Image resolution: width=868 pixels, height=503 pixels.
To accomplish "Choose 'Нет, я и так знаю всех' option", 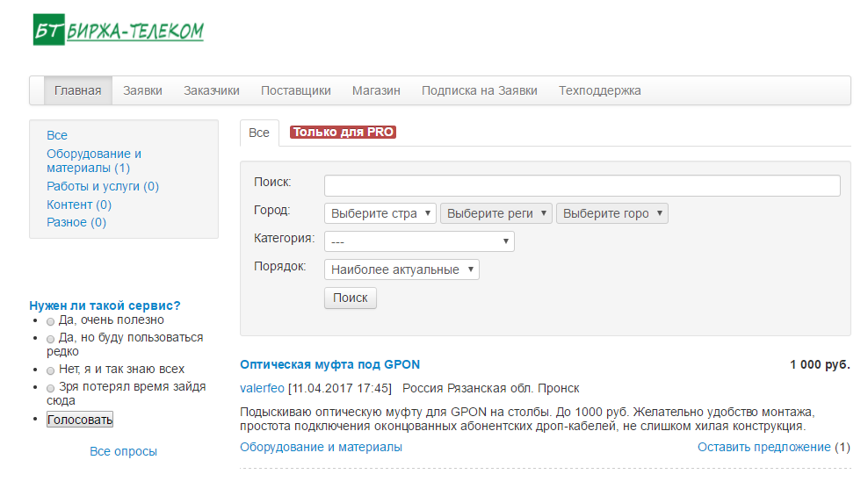I will pos(51,370).
